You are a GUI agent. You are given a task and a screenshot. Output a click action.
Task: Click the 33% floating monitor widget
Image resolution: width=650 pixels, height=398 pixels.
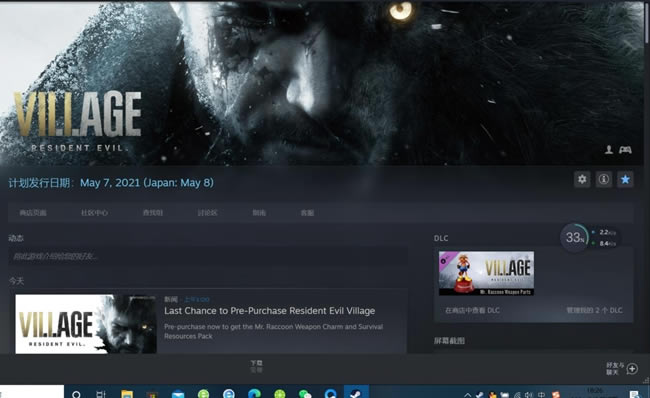[575, 238]
